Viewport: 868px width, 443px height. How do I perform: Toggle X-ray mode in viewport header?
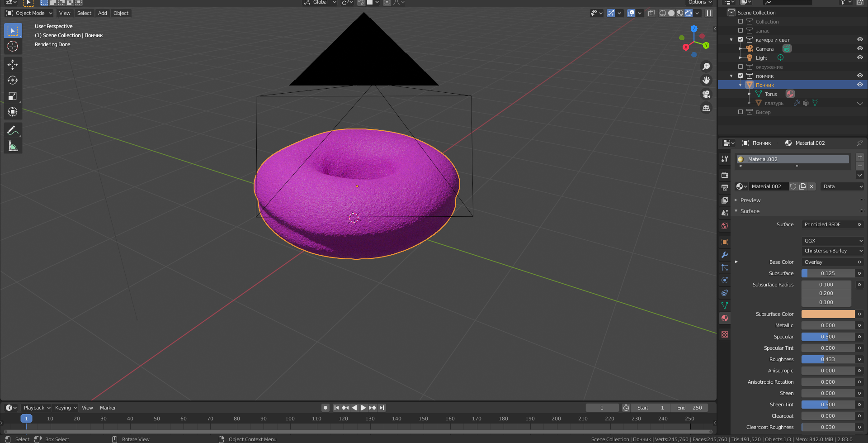(651, 13)
